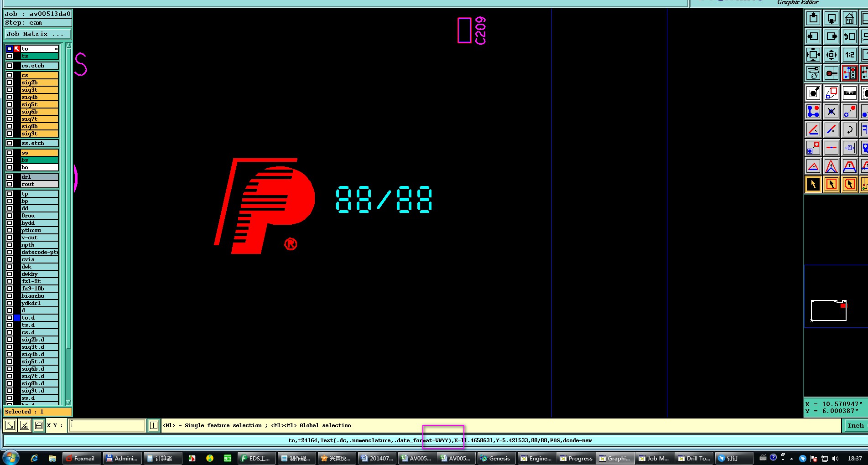Switch to the Genesis taskbar window
This screenshot has height=465, width=868.
pyautogui.click(x=496, y=458)
